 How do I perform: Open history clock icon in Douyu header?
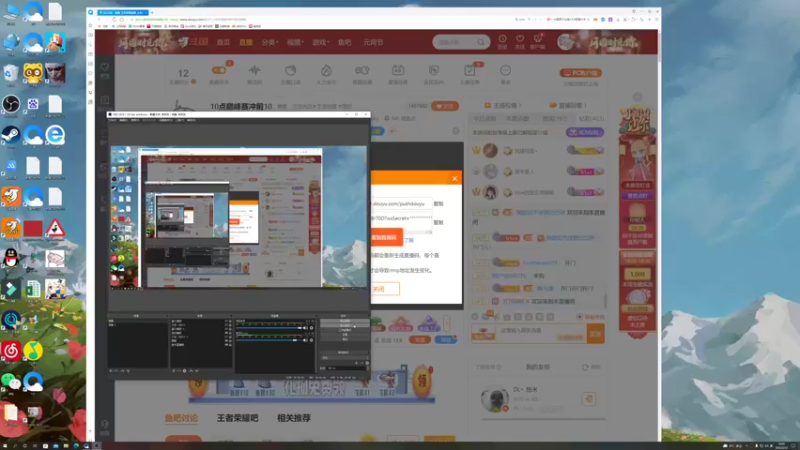503,39
